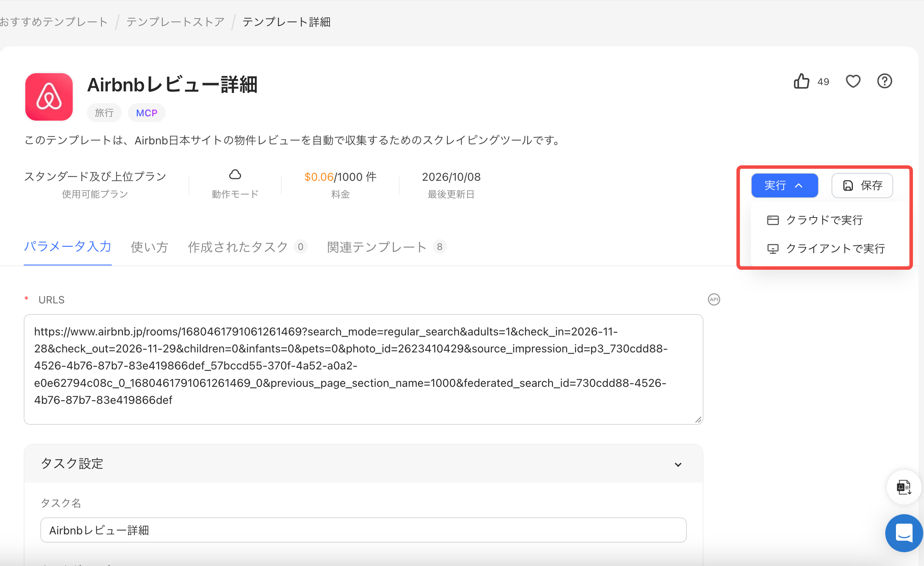Viewport: 924px width, 566px height.
Task: Click the like count 49
Action: click(x=823, y=82)
